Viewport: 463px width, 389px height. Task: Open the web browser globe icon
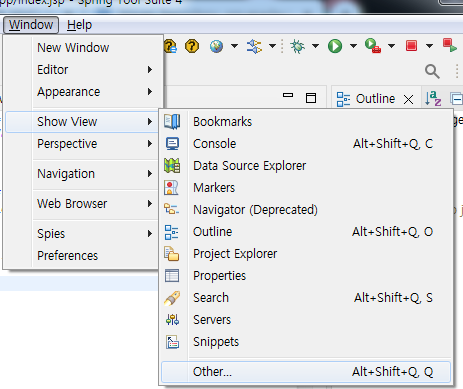[x=216, y=46]
